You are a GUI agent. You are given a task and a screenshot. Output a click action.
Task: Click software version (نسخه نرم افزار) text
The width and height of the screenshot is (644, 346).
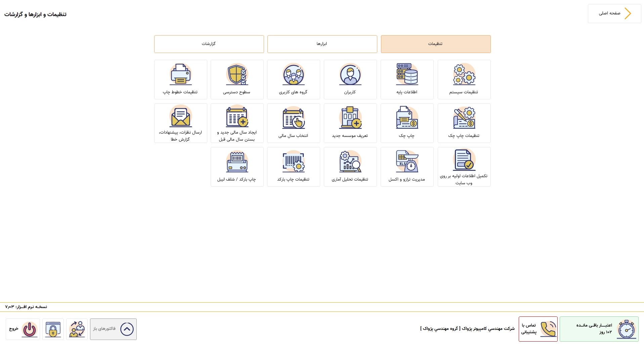[x=26, y=307]
